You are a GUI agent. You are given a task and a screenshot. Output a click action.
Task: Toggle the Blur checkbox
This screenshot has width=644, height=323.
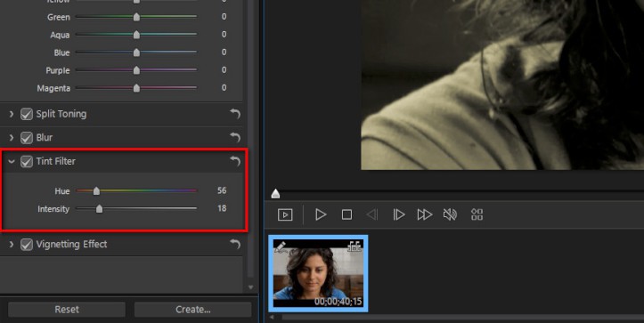point(27,138)
